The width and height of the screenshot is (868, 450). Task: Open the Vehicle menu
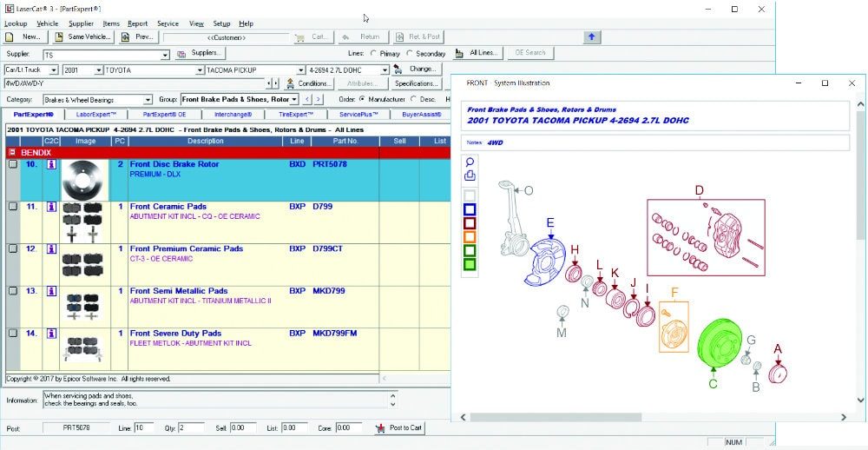[48, 23]
